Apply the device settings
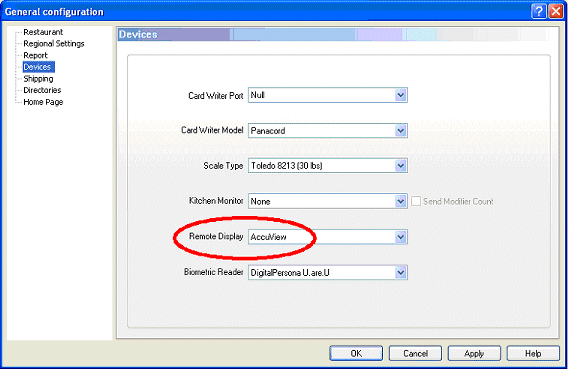This screenshot has width=568, height=369. pyautogui.click(x=474, y=353)
